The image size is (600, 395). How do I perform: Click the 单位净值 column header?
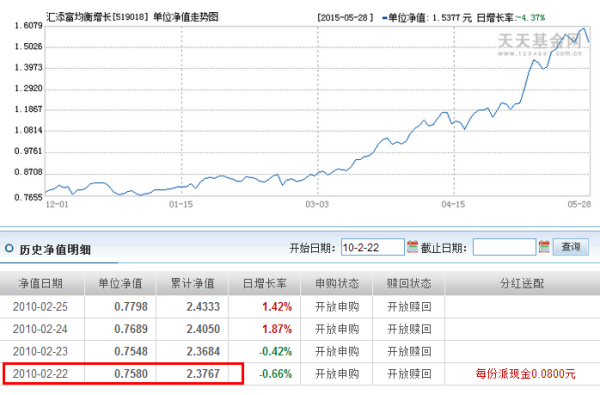(x=120, y=284)
